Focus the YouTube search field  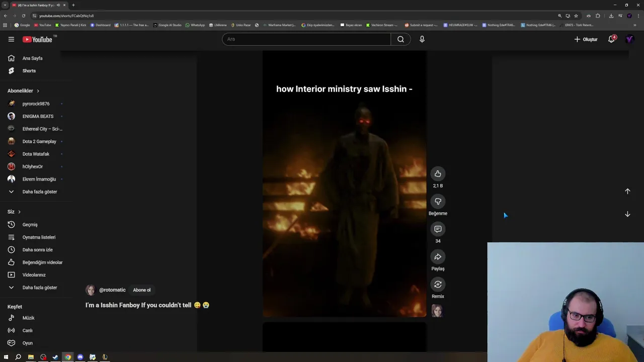(x=306, y=39)
